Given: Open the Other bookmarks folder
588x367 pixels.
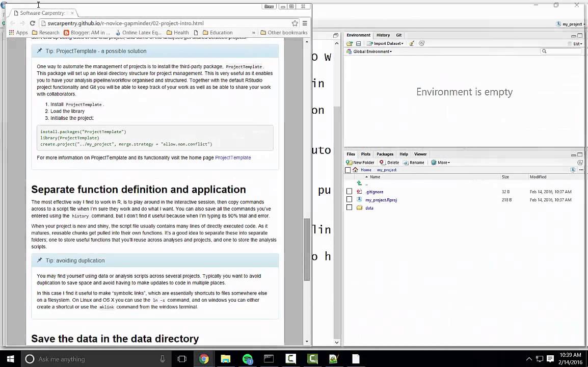Looking at the screenshot, I should point(284,33).
